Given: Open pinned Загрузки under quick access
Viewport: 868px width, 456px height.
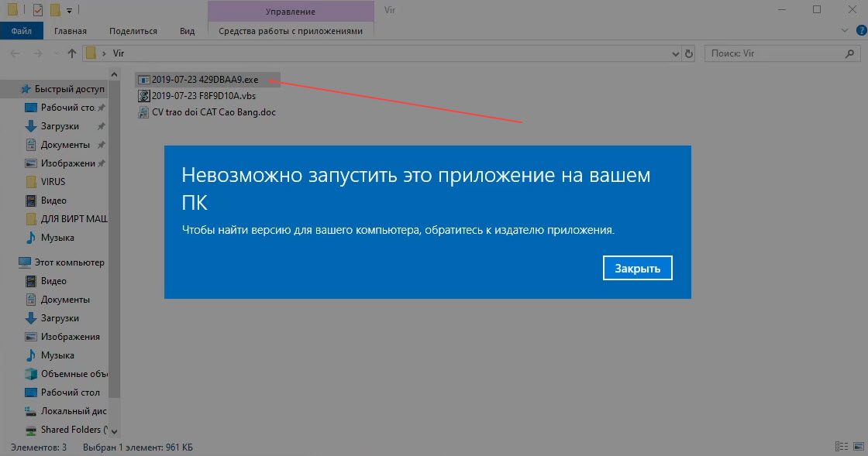Looking at the screenshot, I should tap(60, 126).
